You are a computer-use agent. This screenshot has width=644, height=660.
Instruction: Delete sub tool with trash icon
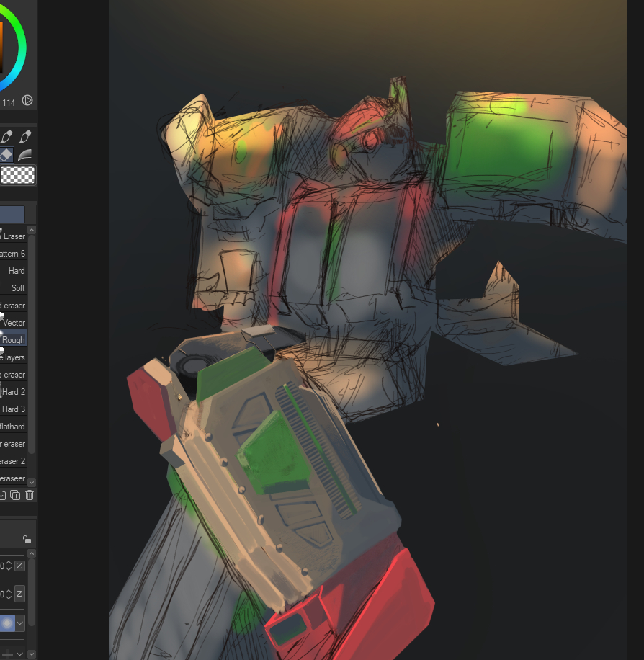tap(30, 495)
